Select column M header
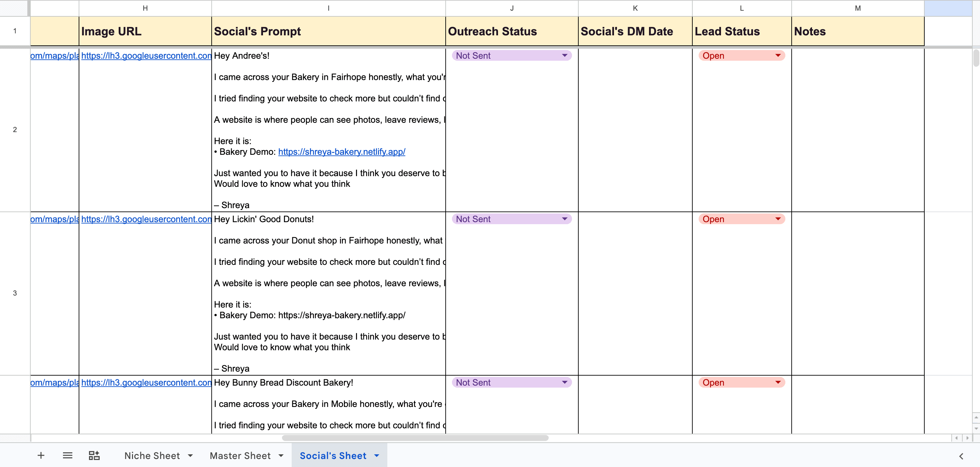This screenshot has width=980, height=467. pos(857,8)
